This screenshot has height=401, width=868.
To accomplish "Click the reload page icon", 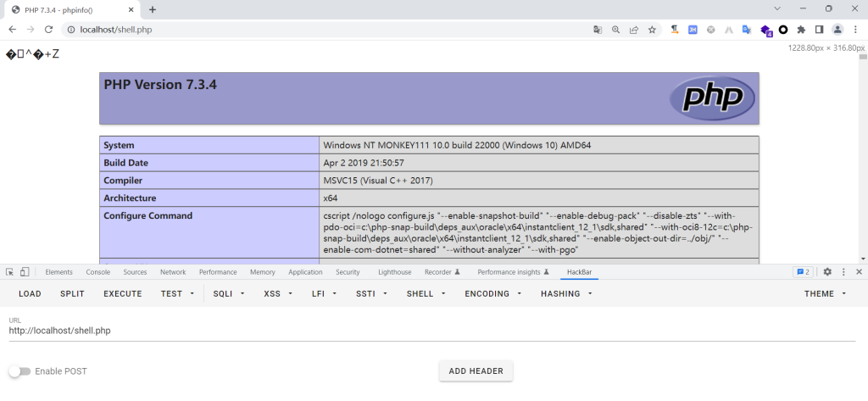I will [x=48, y=29].
